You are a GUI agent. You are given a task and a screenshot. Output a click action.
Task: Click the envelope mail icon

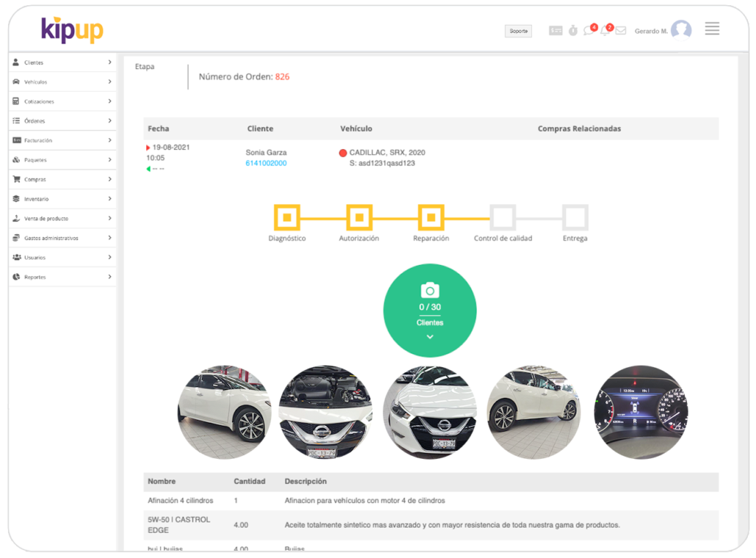[621, 31]
